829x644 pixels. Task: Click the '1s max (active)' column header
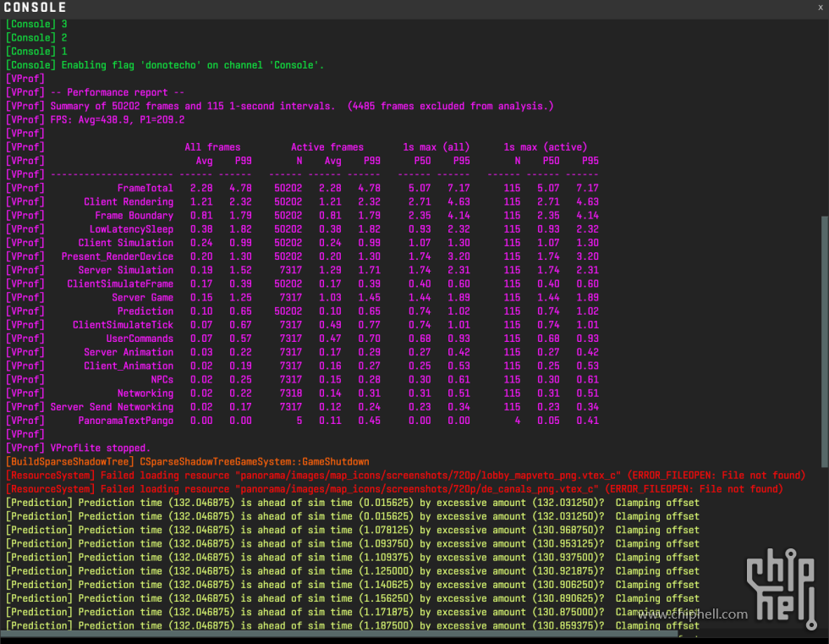[x=545, y=147]
